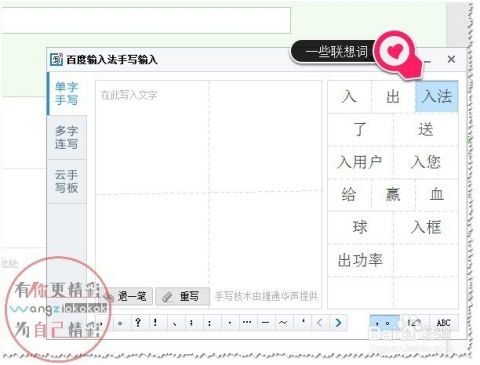Insert the exclamation mark symbol
The height and width of the screenshot is (365, 480).
155,323
